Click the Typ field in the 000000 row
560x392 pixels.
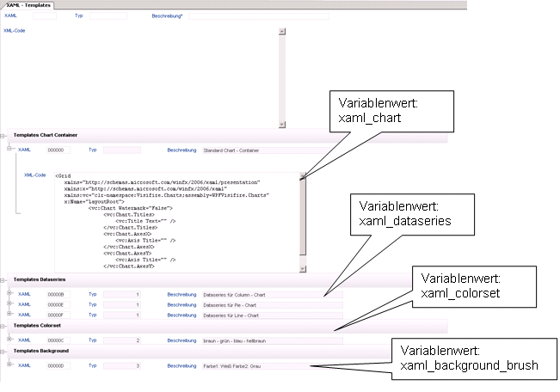point(122,150)
